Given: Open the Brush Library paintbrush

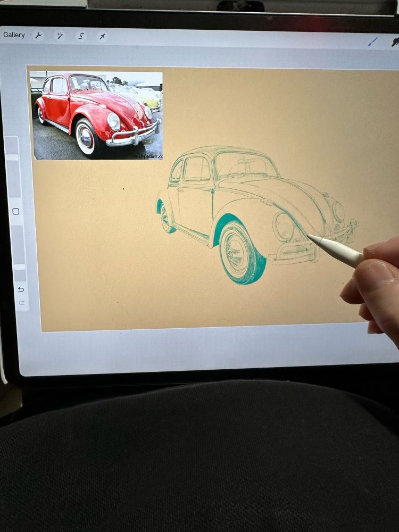Looking at the screenshot, I should 372,42.
